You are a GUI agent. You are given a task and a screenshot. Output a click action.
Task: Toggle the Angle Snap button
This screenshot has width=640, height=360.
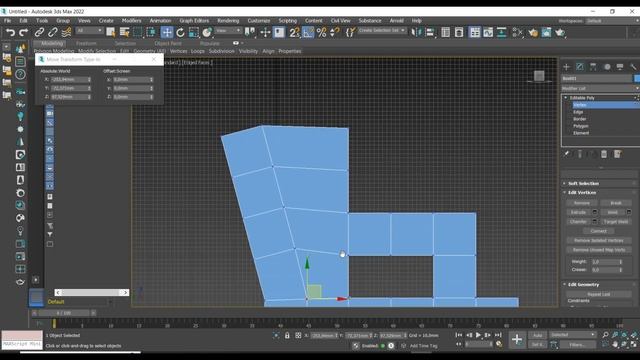pyautogui.click(x=308, y=32)
